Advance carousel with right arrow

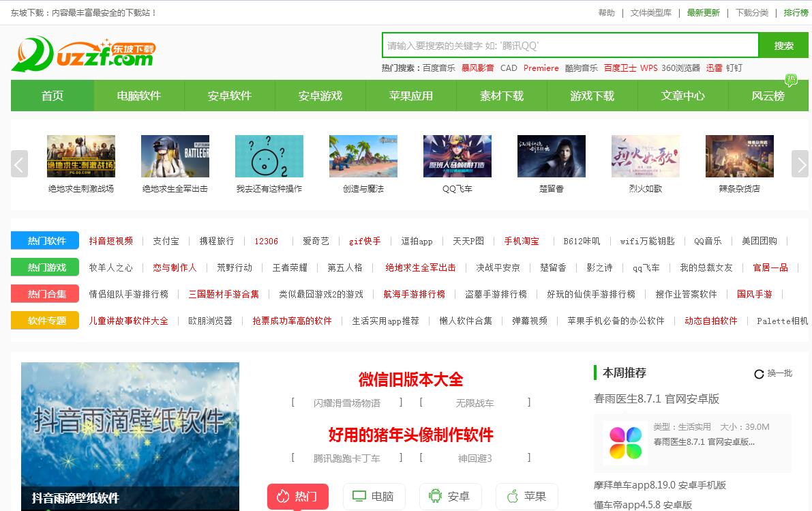800,164
